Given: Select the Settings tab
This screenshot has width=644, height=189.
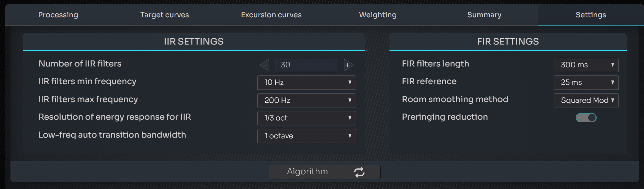Looking at the screenshot, I should click(x=591, y=15).
